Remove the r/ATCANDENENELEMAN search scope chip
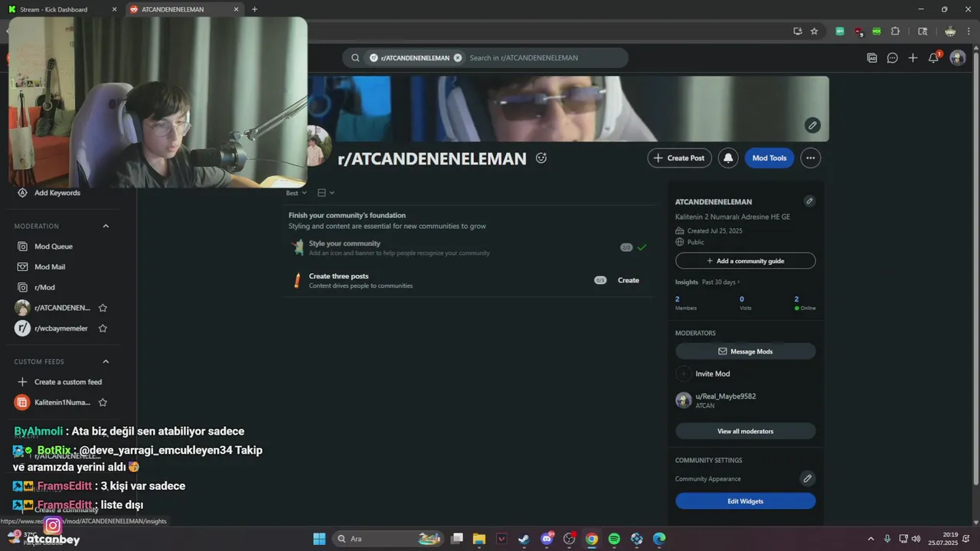 [458, 57]
